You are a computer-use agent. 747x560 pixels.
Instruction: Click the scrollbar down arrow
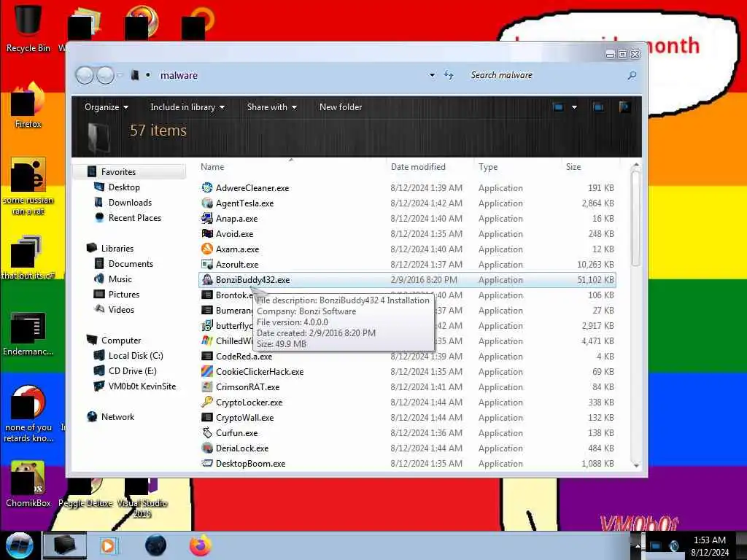point(635,464)
